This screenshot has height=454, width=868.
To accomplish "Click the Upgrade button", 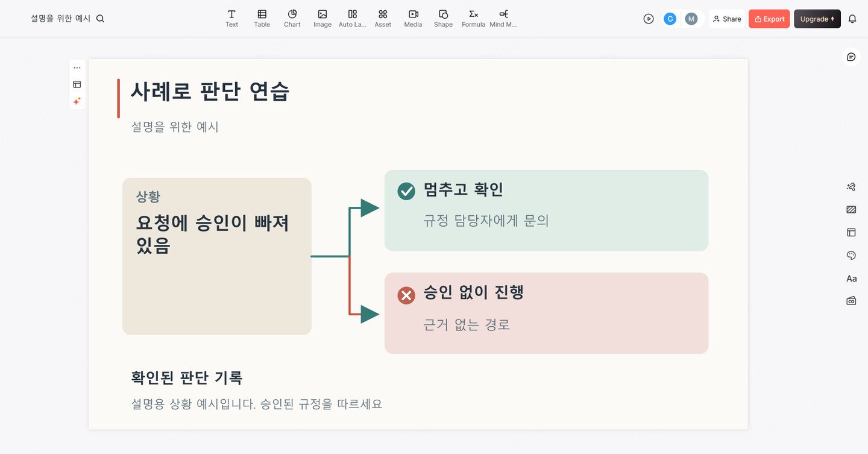I will click(x=817, y=19).
